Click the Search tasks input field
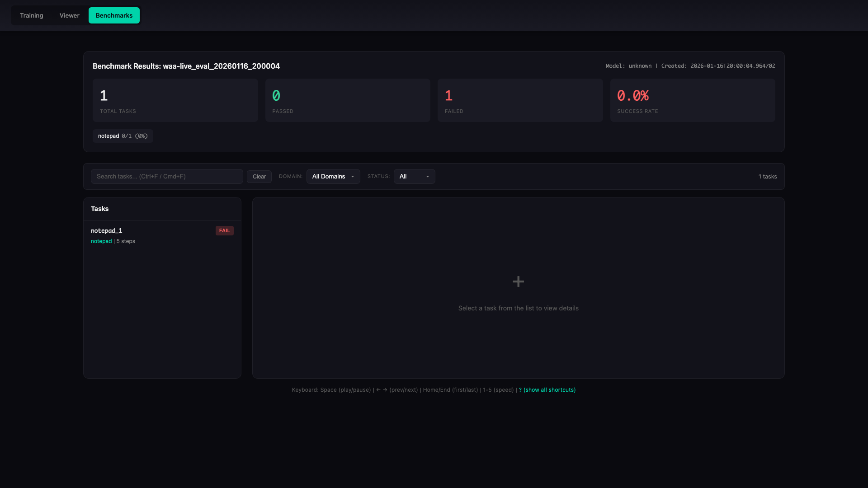This screenshot has height=488, width=868. pyautogui.click(x=167, y=176)
